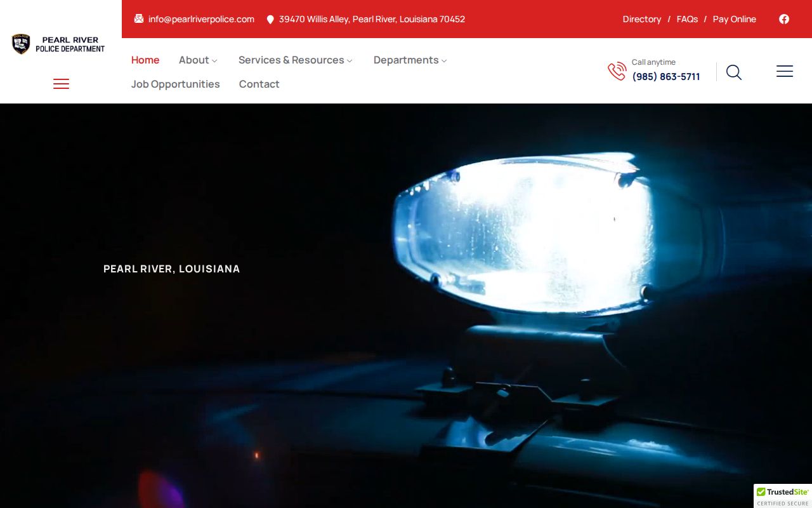
Task: Expand the Services & Resources chevron
Action: click(x=350, y=61)
